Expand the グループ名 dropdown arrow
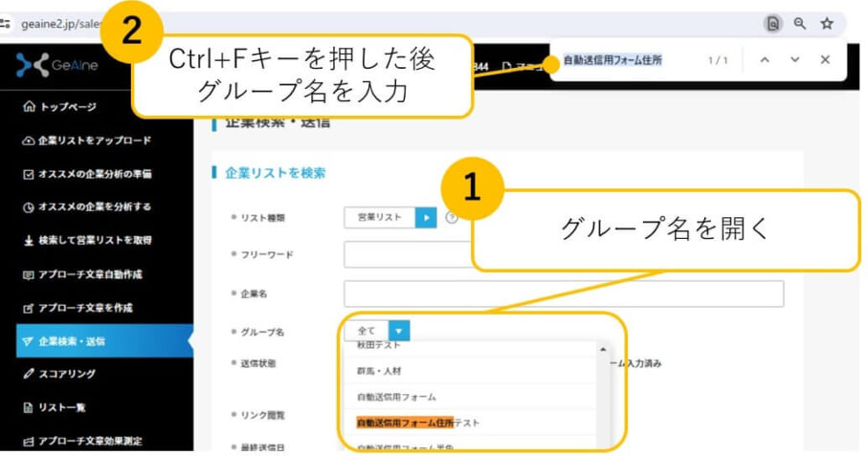 400,331
